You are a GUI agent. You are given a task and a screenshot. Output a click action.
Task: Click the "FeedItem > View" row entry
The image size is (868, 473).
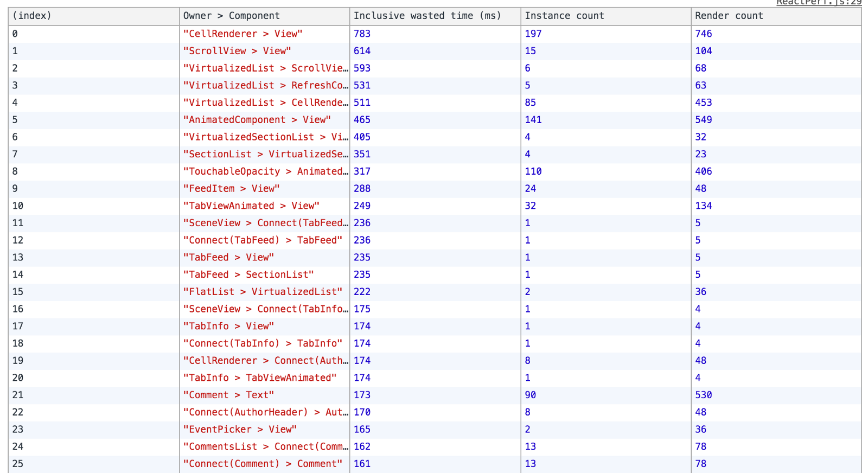coord(231,189)
